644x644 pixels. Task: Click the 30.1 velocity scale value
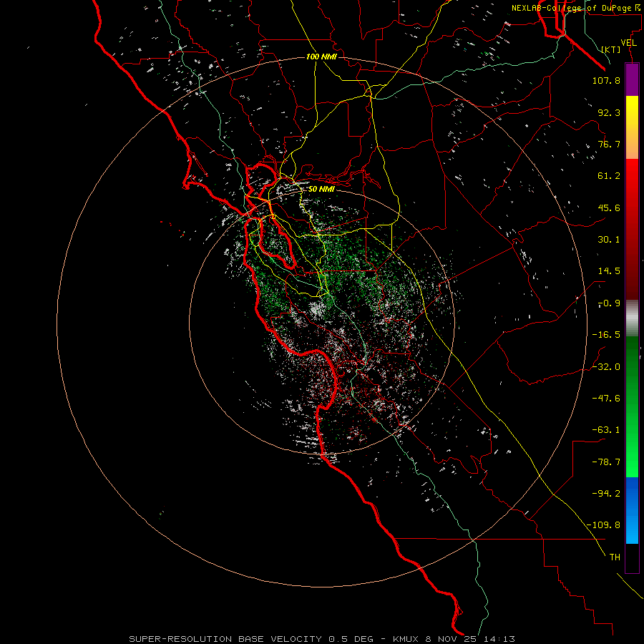609,240
